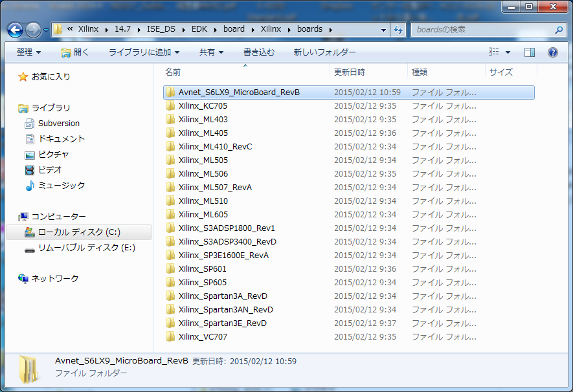Sort by the 更新日時 column header
The height and width of the screenshot is (392, 573).
pyautogui.click(x=368, y=72)
